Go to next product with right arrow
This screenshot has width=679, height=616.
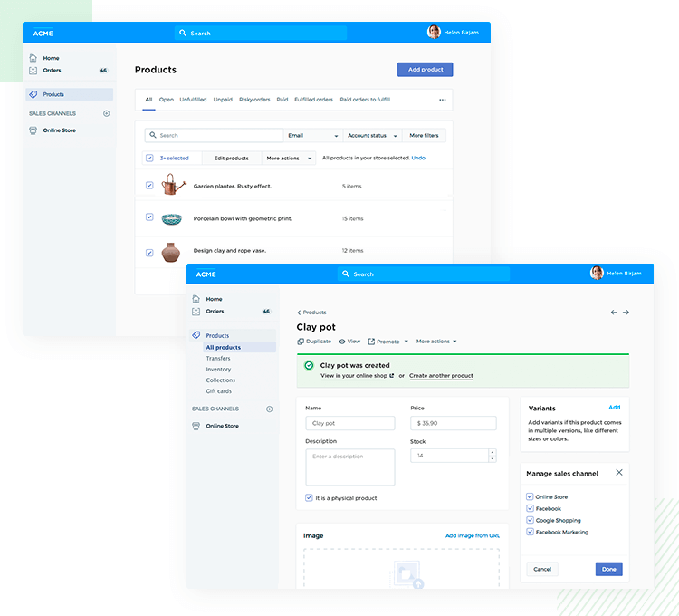(626, 313)
